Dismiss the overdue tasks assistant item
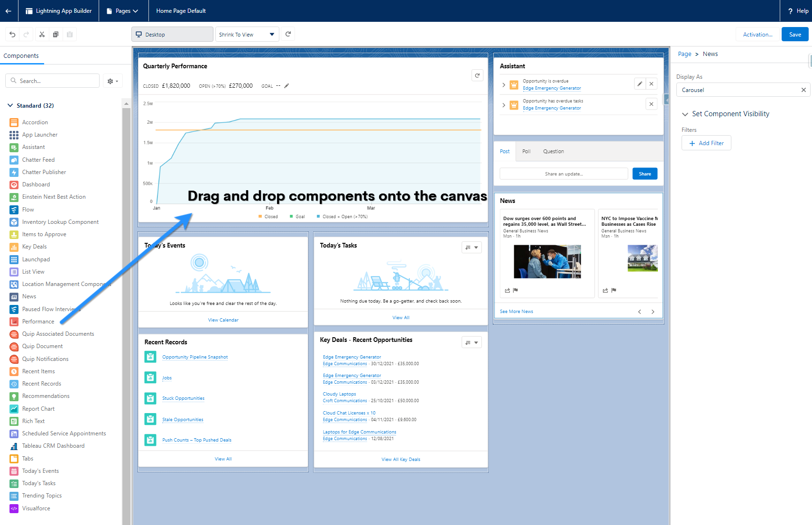The image size is (812, 525). click(651, 104)
